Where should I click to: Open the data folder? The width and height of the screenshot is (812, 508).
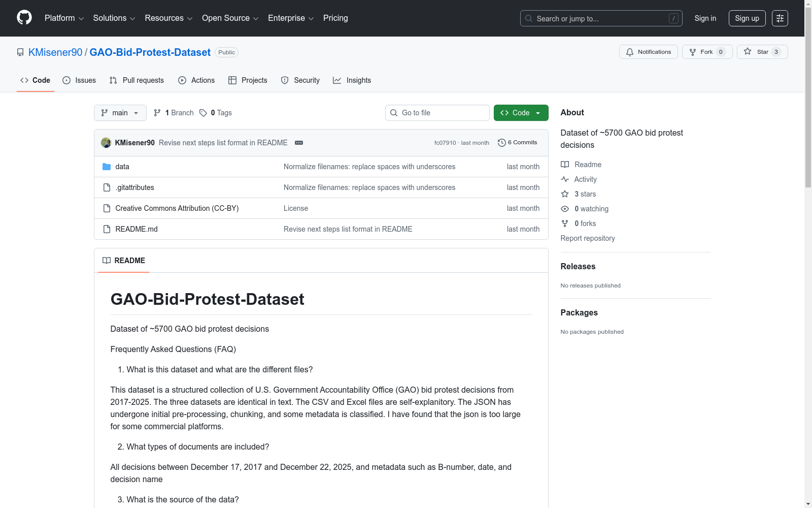[122, 167]
